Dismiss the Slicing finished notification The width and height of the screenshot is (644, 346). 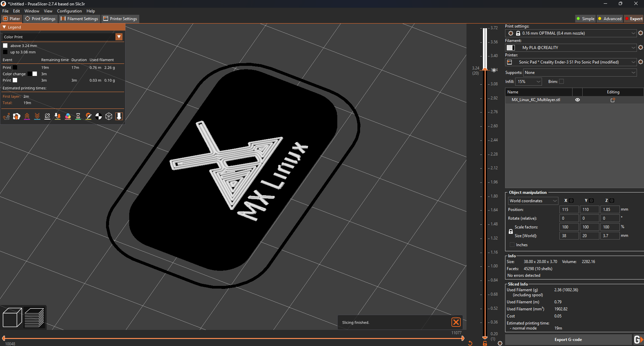point(456,322)
